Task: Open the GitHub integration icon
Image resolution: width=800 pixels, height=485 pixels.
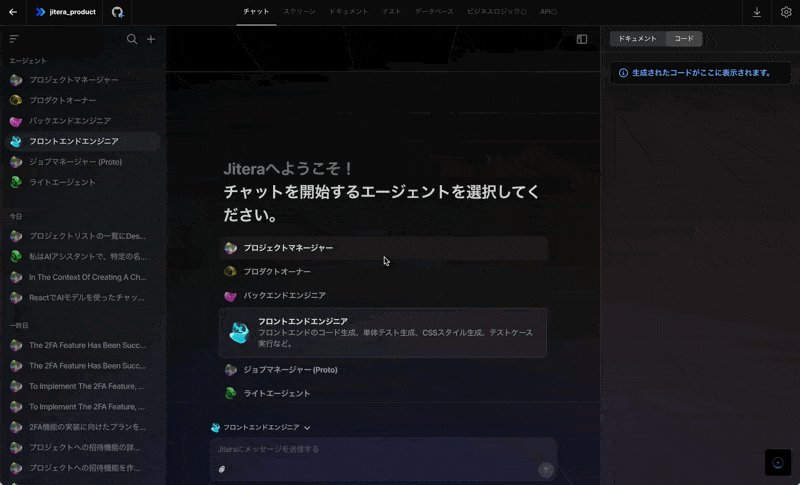Action: (x=117, y=12)
